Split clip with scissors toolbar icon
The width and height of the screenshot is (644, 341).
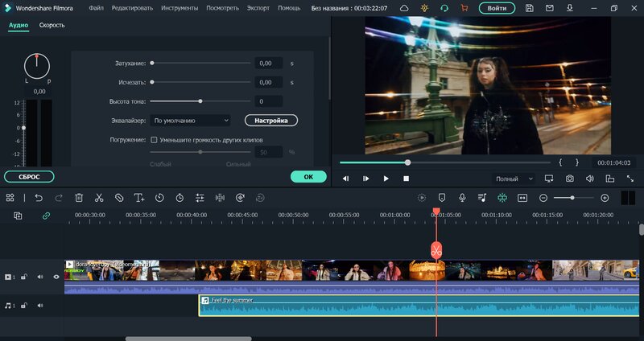click(x=99, y=198)
